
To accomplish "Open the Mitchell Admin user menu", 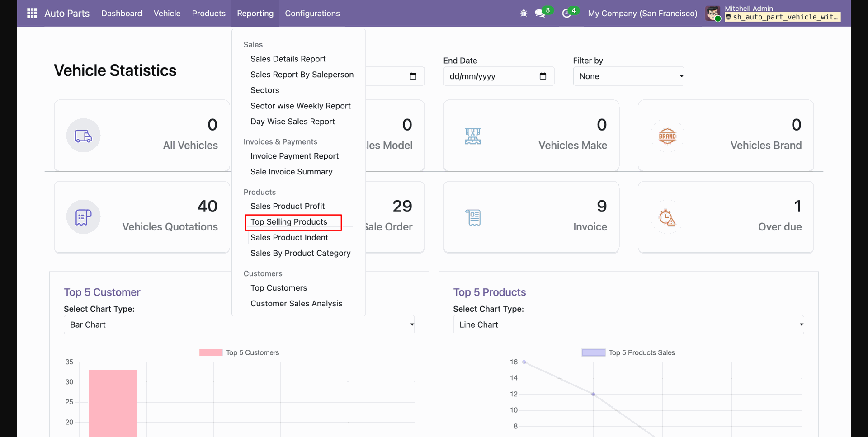I will [x=774, y=14].
